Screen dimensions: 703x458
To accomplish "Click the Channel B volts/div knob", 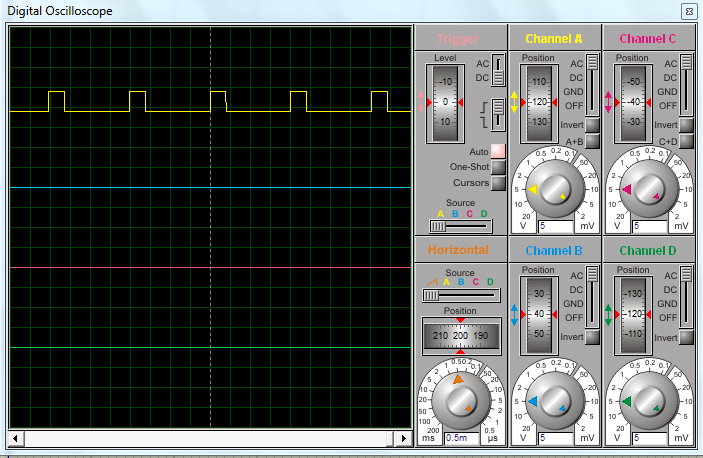I will click(x=555, y=401).
